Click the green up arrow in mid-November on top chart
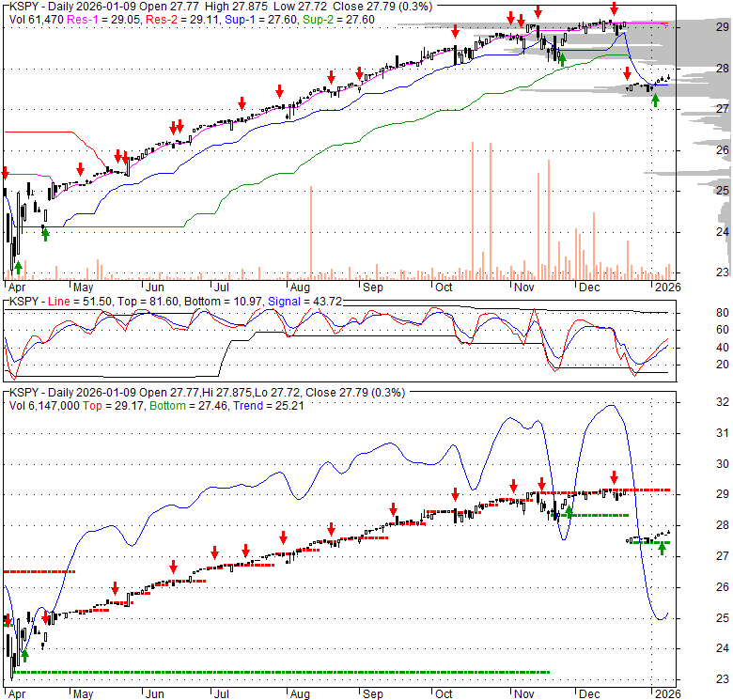 (x=562, y=59)
